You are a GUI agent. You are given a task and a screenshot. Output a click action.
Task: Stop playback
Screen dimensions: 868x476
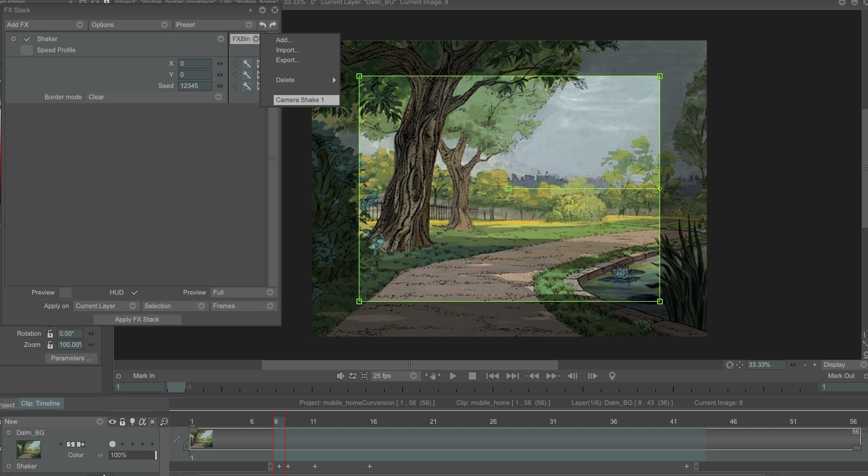[472, 376]
